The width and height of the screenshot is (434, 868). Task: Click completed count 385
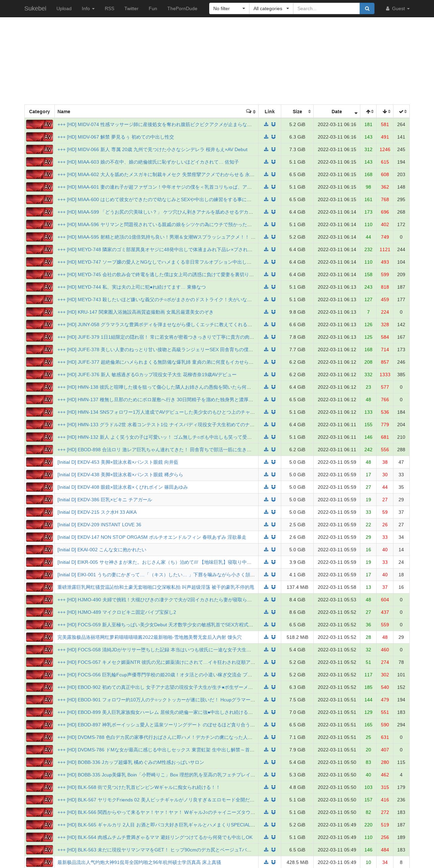pyautogui.click(x=401, y=375)
